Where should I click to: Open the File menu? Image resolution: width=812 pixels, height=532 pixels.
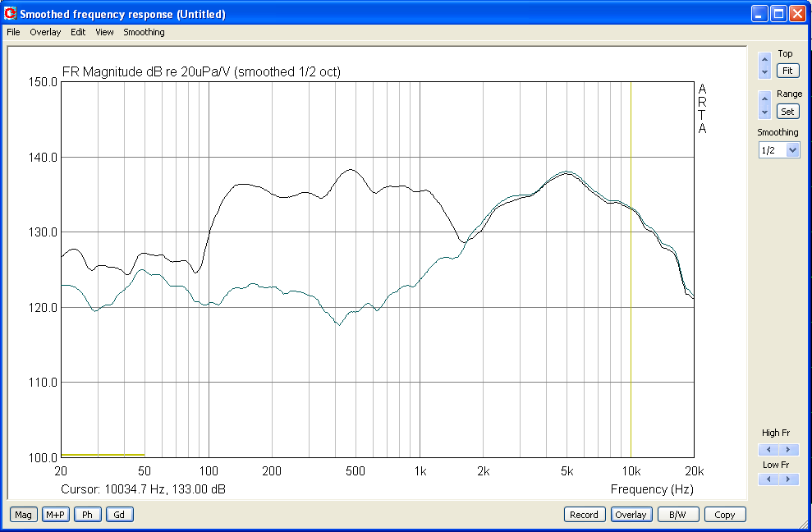[x=13, y=32]
